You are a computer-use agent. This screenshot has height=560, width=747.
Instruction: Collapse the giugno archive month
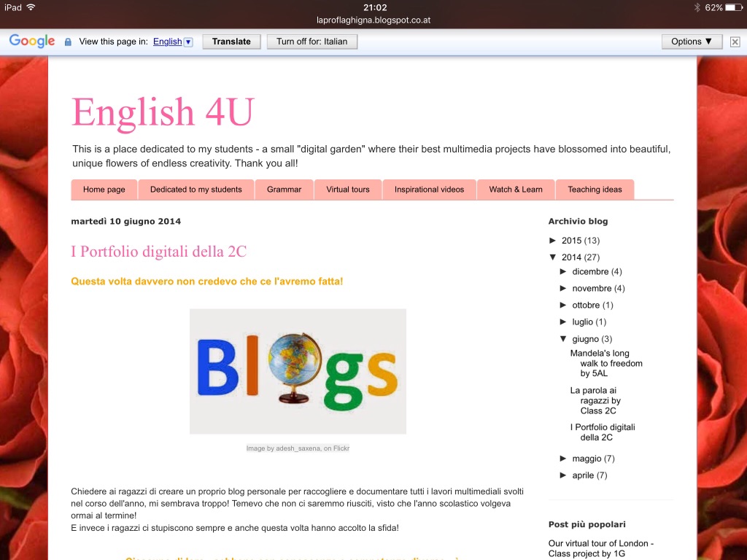[564, 339]
